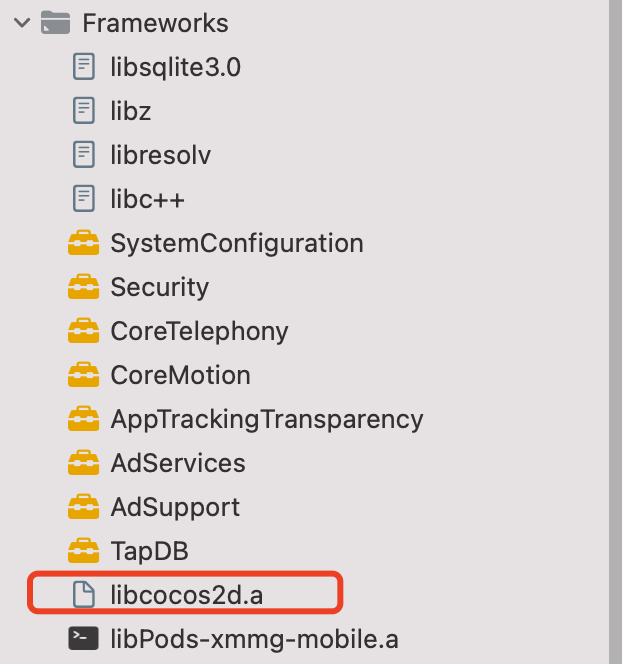The height and width of the screenshot is (664, 622).
Task: Click the libcocos2d.a file icon
Action: click(84, 594)
